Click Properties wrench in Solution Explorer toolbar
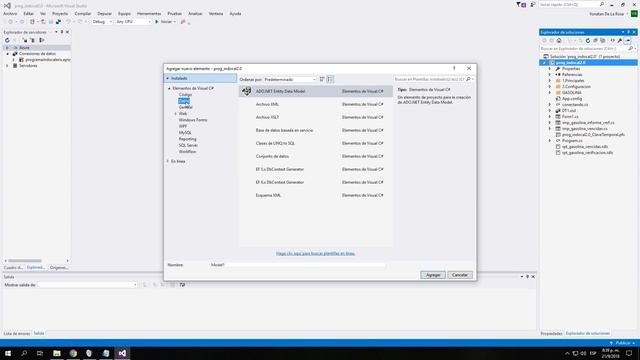This screenshot has height=360, width=640. pos(620,40)
